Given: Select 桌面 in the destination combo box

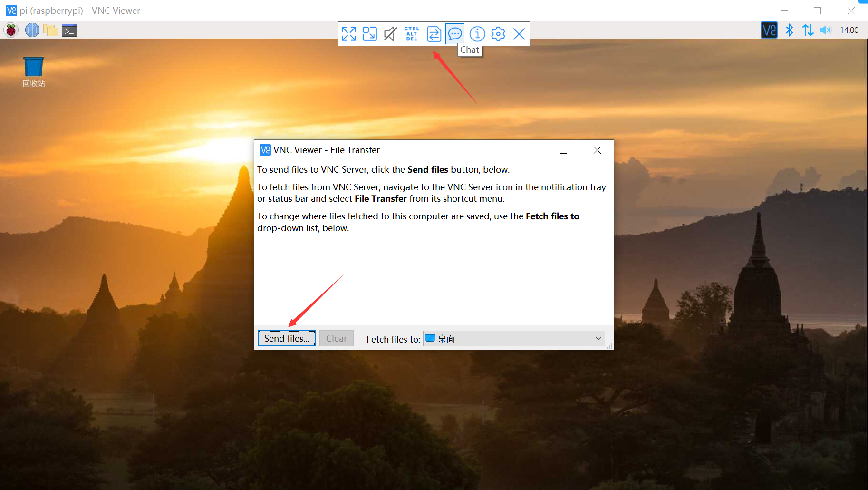Looking at the screenshot, I should [513, 338].
